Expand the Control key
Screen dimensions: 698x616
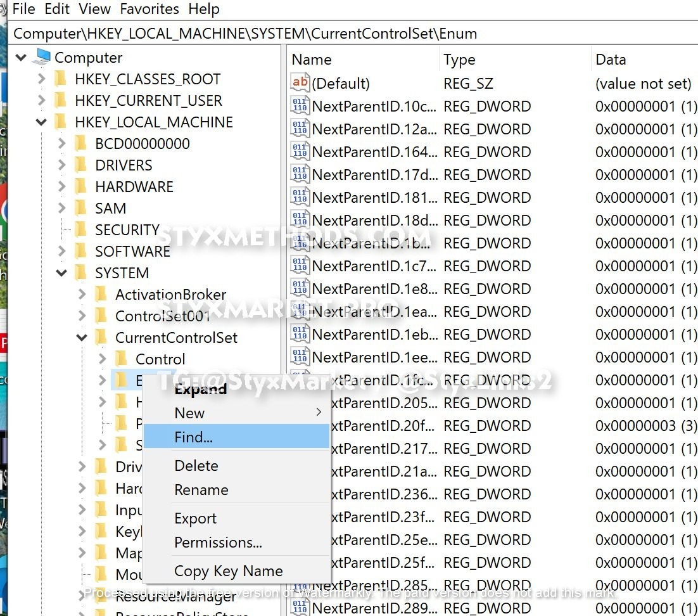tap(103, 359)
